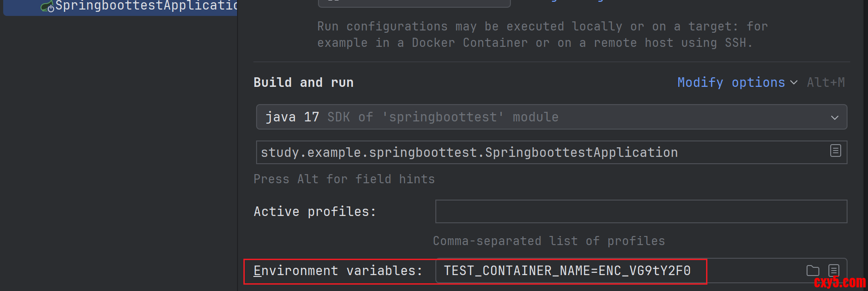868x291 pixels.
Task: Click the Modify options link
Action: tap(731, 82)
